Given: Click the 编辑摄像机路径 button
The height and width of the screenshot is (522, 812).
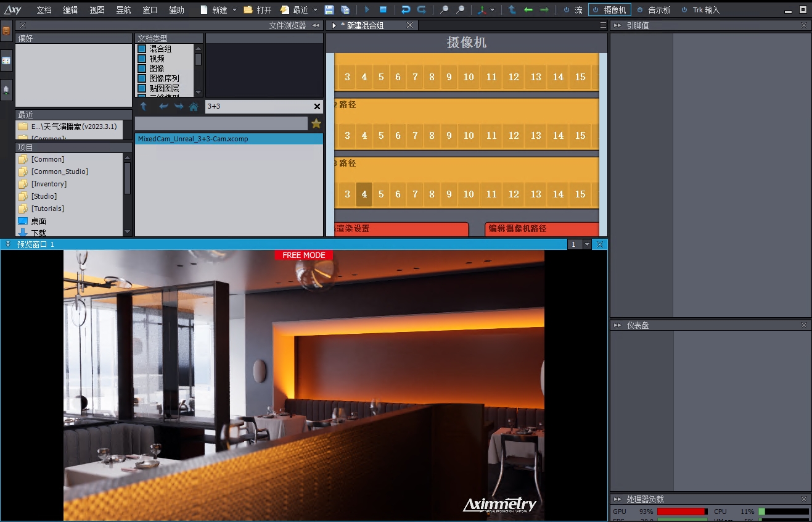Looking at the screenshot, I should 542,229.
